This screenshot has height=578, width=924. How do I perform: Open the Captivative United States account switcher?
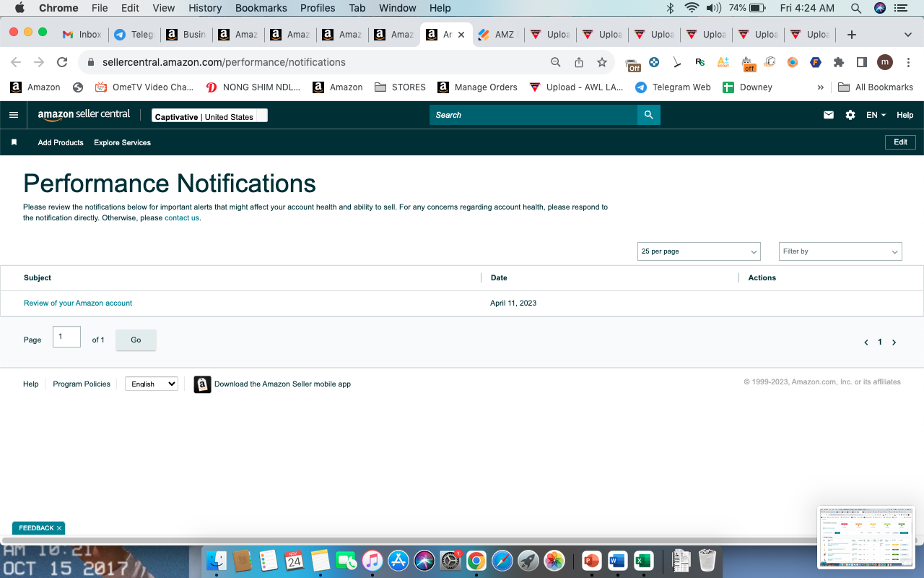pyautogui.click(x=209, y=116)
